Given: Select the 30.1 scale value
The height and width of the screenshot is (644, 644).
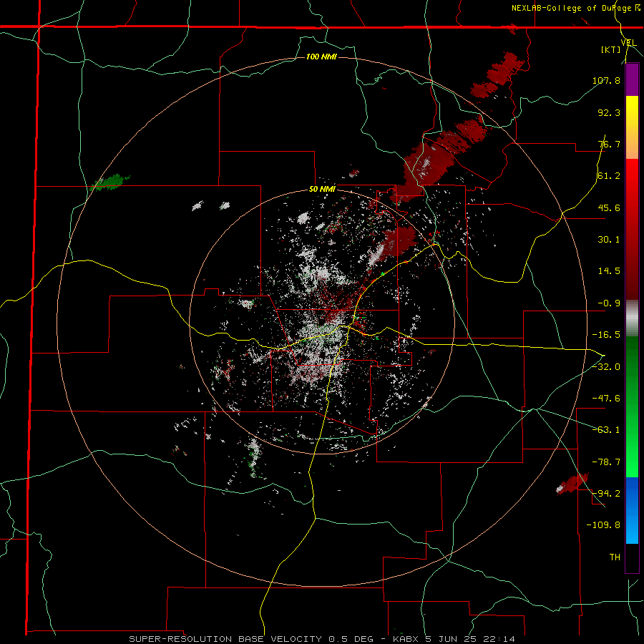Looking at the screenshot, I should [x=609, y=240].
